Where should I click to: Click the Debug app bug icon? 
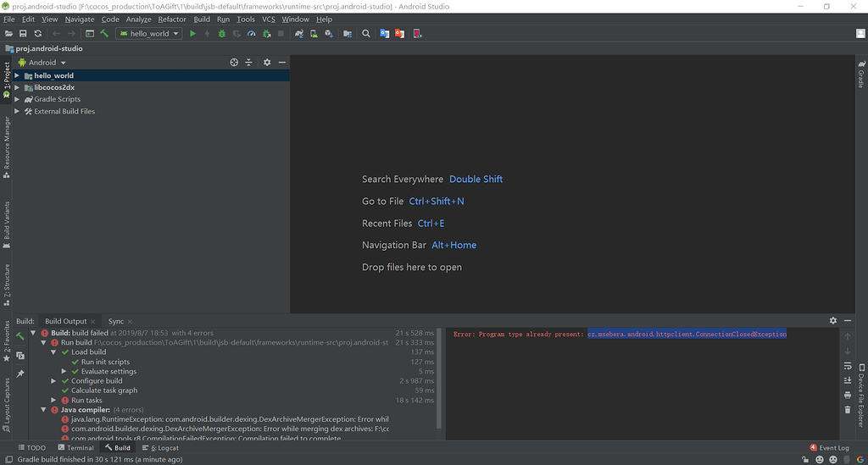point(221,34)
